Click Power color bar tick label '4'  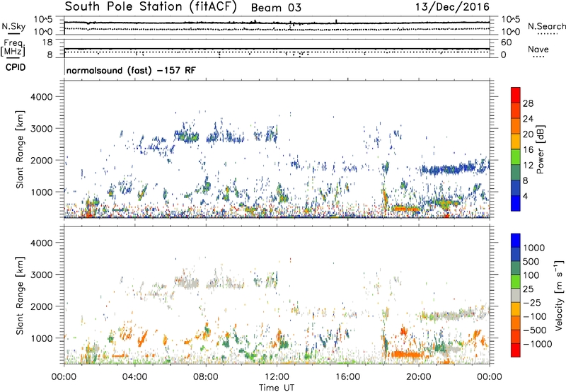[526, 196]
